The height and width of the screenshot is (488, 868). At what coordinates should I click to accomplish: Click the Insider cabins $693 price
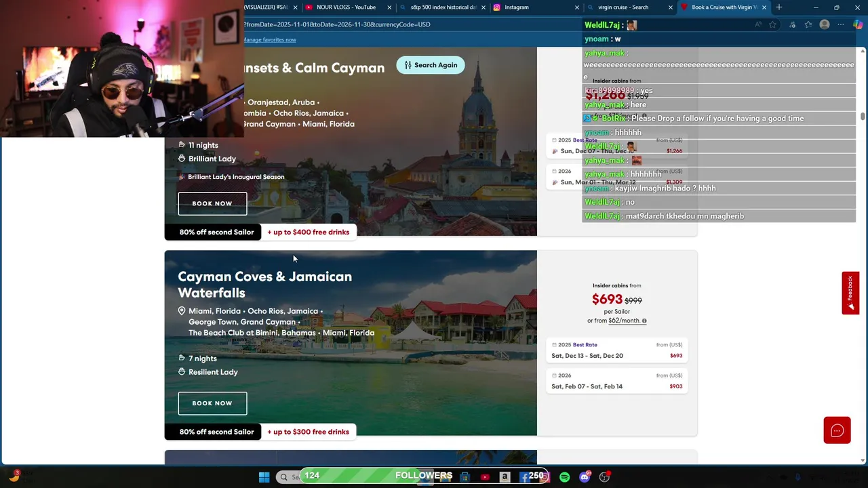point(607,300)
